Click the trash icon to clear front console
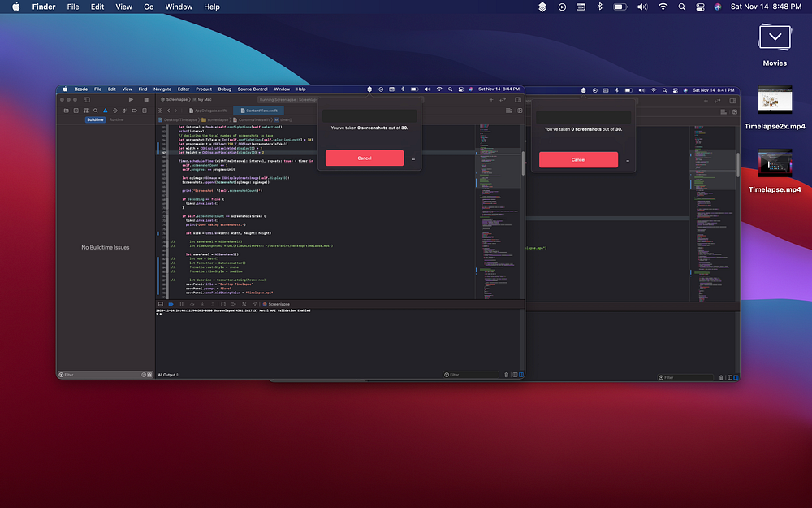The height and width of the screenshot is (508, 812). click(507, 374)
